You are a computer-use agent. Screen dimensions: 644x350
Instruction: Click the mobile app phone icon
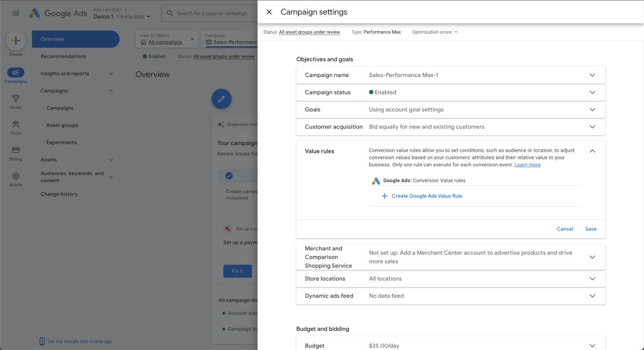click(42, 341)
